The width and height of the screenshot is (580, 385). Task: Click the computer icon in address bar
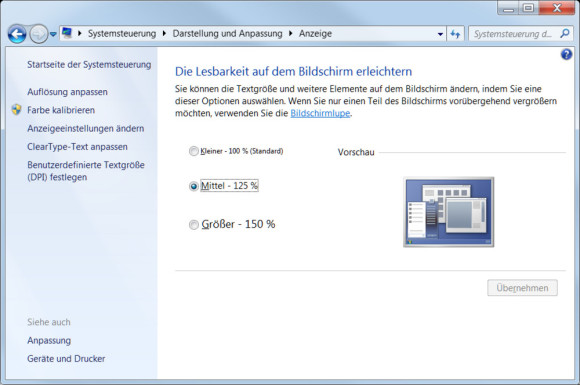pos(67,33)
